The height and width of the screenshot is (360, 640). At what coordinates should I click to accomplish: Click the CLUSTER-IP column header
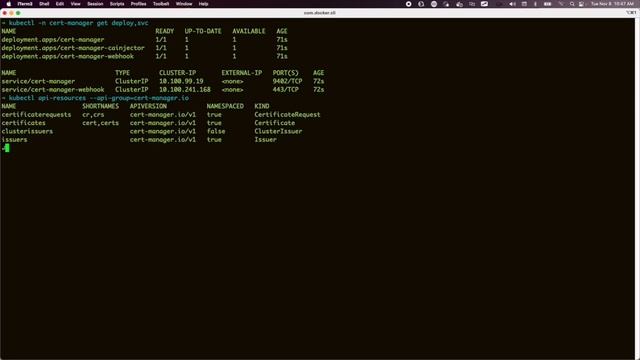pos(178,73)
